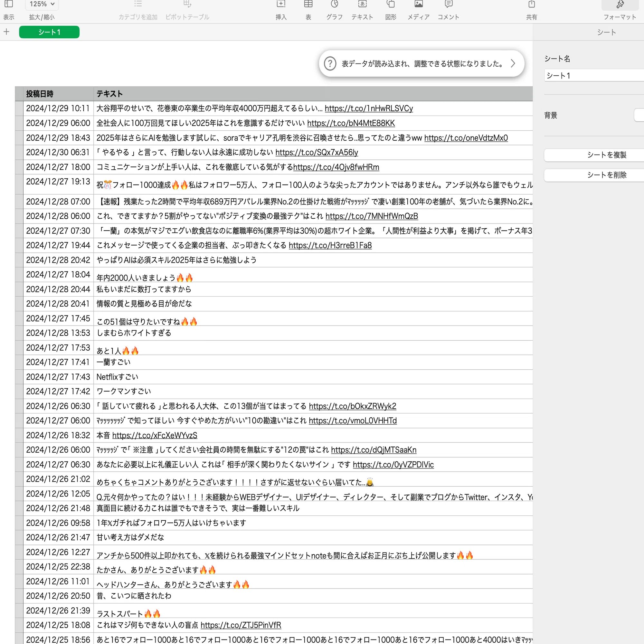
Task: Select date cell 2024/12/28 07:00
Action: [x=58, y=202]
